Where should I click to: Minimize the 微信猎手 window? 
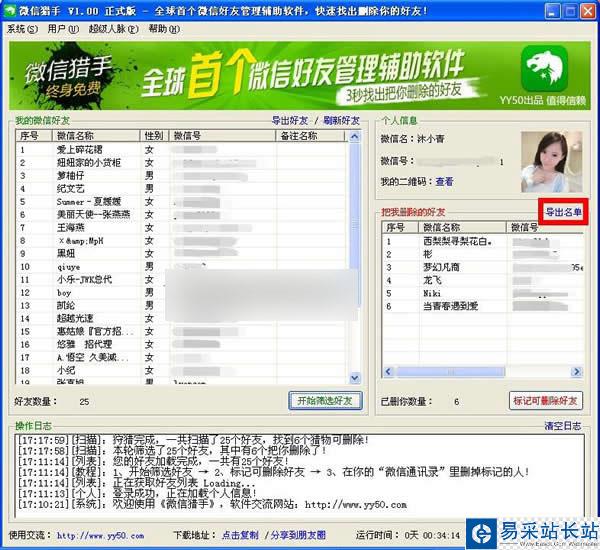pos(552,11)
